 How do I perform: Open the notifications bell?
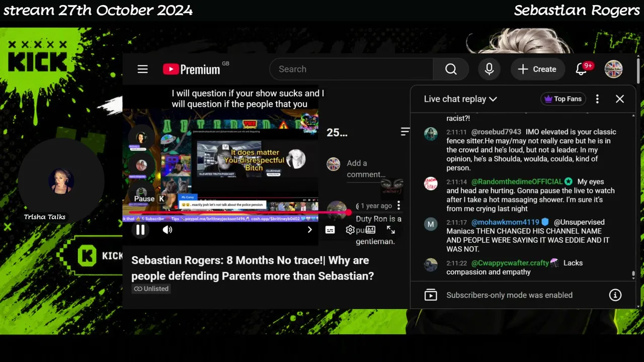click(582, 69)
